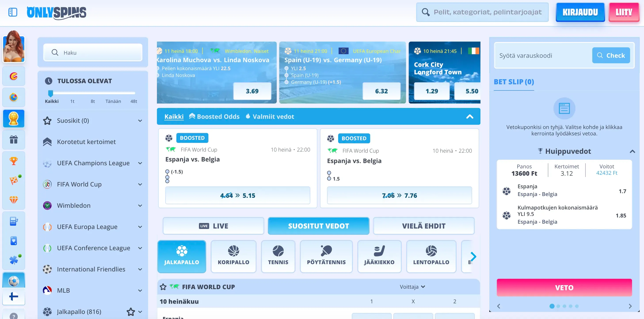Set upcoming filter slider to 8t
The image size is (644, 319).
pyautogui.click(x=93, y=101)
